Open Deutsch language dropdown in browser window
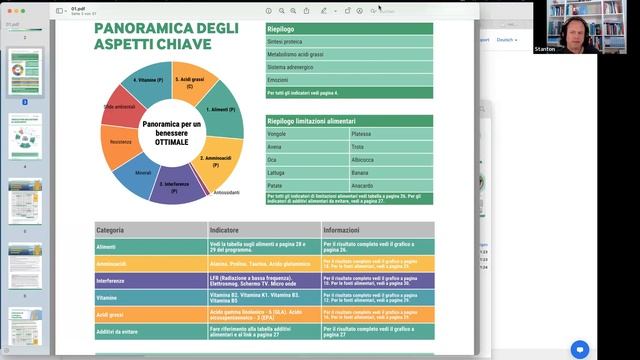 point(507,40)
